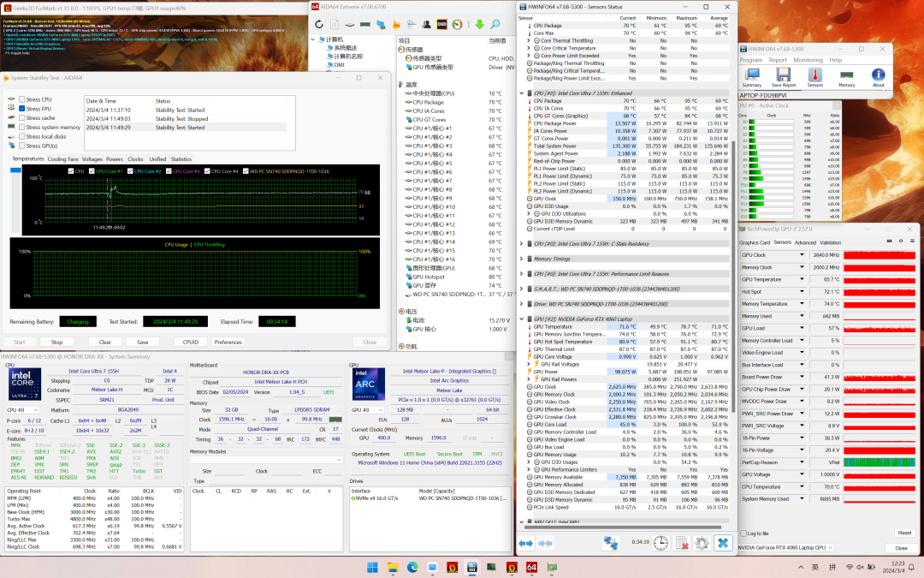Viewport: 924px width, 578px height.
Task: Open Save Report in HWiNFO64 toolbar
Action: pyautogui.click(x=784, y=75)
